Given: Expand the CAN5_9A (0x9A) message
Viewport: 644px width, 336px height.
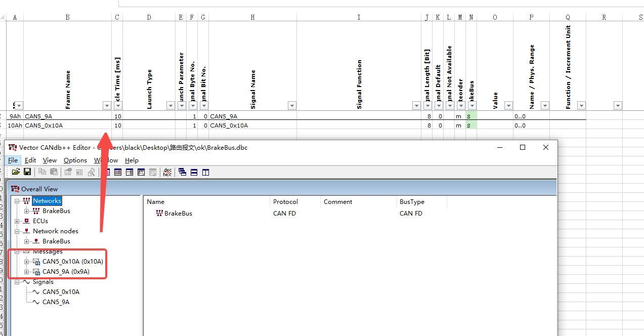Looking at the screenshot, I should click(x=27, y=272).
